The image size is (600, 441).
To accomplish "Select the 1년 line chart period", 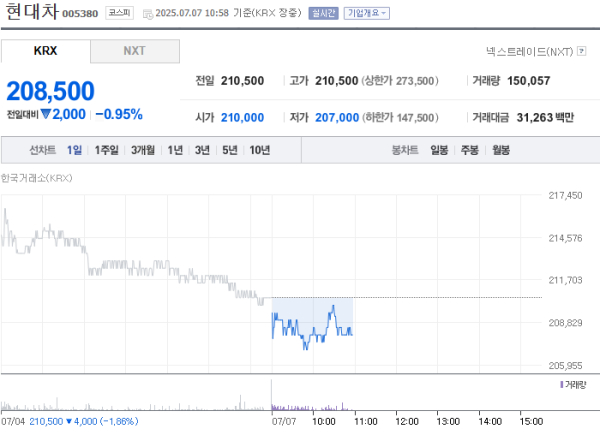I will pyautogui.click(x=175, y=150).
